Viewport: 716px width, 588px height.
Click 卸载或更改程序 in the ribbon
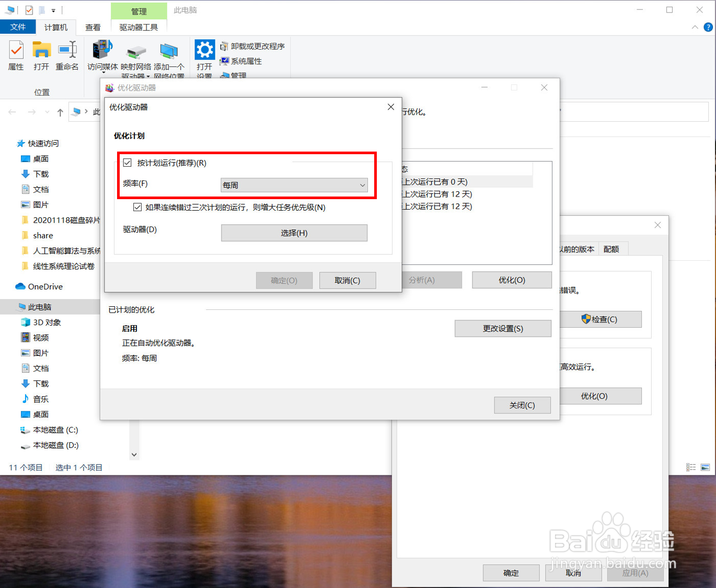(x=252, y=46)
